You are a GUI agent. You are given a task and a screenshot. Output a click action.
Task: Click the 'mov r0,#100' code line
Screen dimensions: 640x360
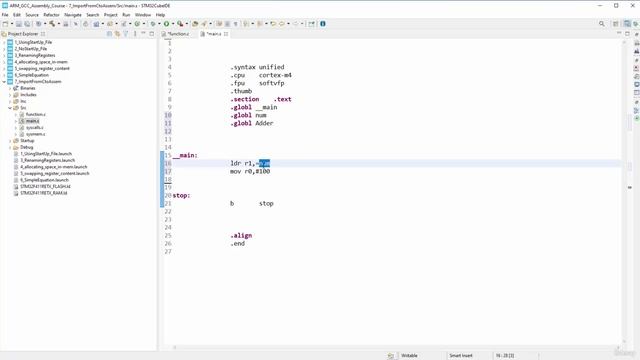pyautogui.click(x=250, y=171)
